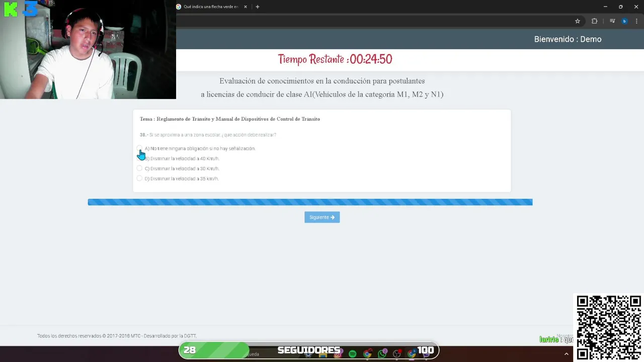Open the Chrome profile avatar 'b'

tap(625, 21)
